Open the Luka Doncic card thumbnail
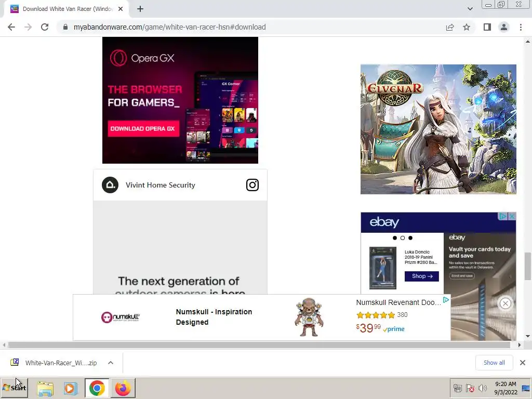 383,268
